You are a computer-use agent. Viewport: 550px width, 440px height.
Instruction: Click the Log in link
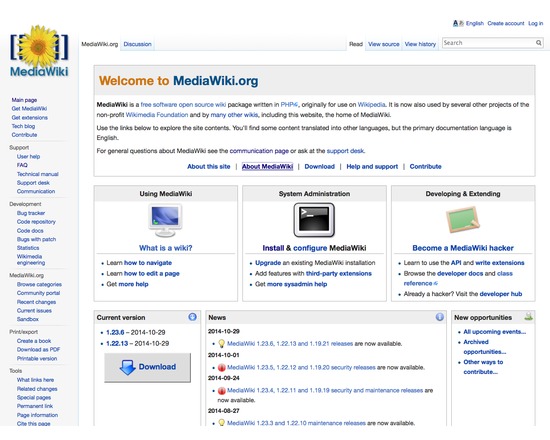536,23
